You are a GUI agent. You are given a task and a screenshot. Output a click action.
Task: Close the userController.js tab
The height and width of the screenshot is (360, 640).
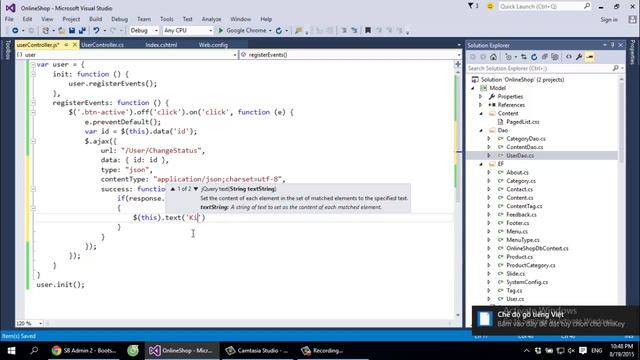[75, 45]
